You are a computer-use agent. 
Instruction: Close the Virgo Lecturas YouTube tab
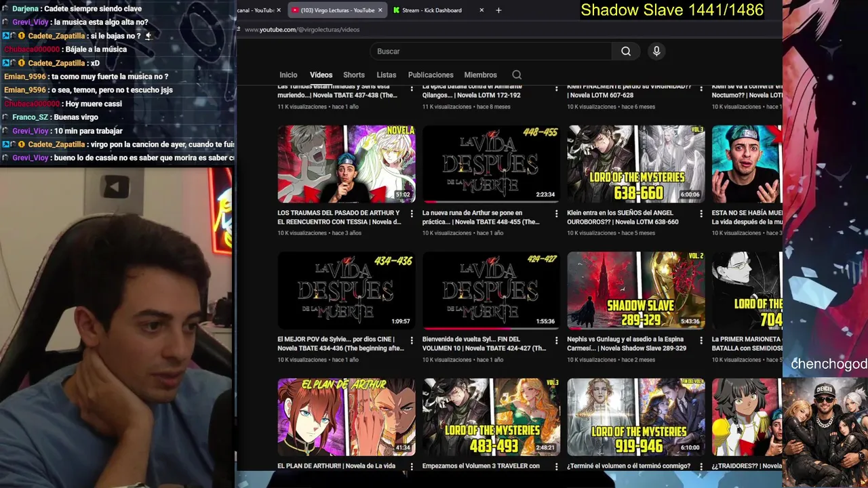tap(380, 10)
